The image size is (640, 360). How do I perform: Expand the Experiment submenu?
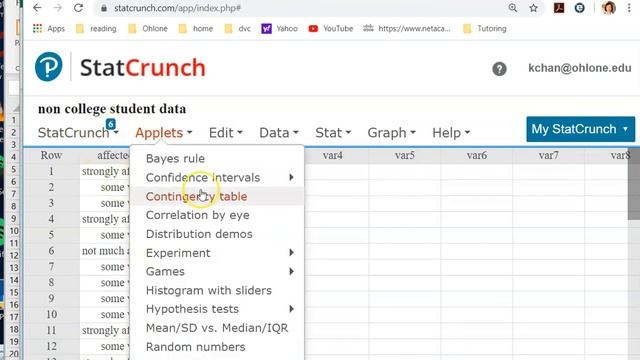(217, 253)
